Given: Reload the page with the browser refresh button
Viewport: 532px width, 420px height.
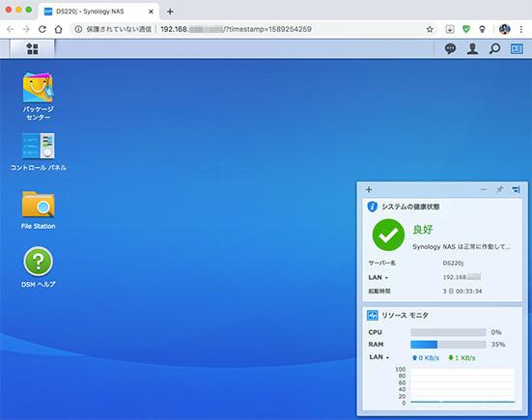Looking at the screenshot, I should [42, 29].
